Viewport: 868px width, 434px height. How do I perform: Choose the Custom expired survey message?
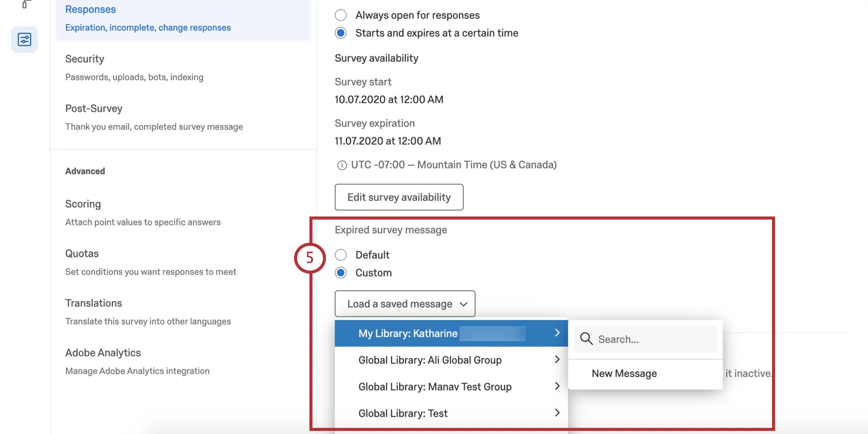point(341,273)
